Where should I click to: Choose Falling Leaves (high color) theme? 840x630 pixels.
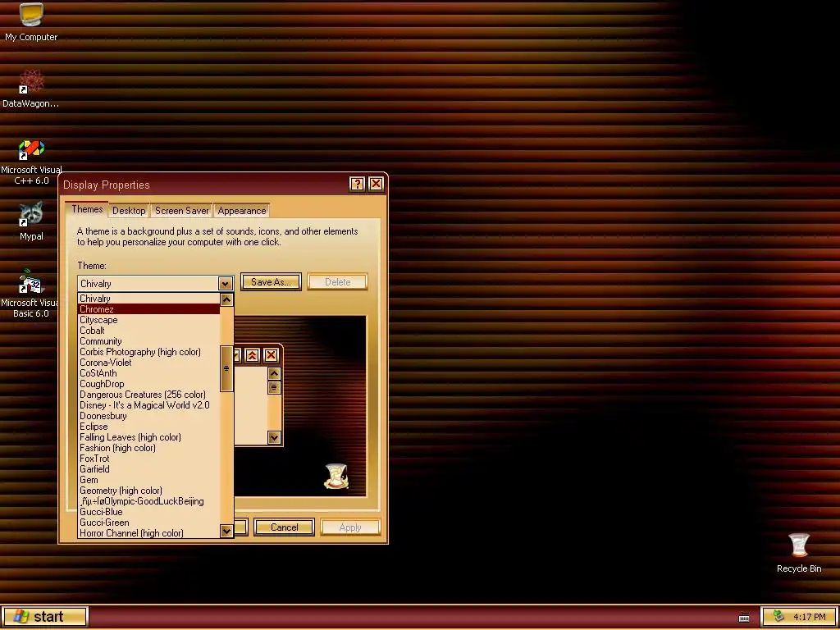pyautogui.click(x=149, y=437)
